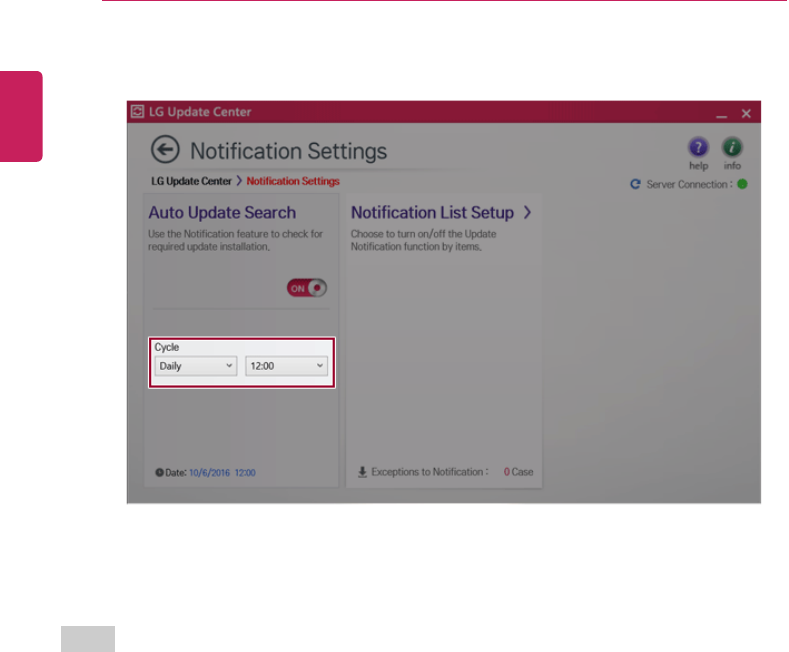The width and height of the screenshot is (789, 652).
Task: Close the LG Update Center window
Action: [x=746, y=114]
